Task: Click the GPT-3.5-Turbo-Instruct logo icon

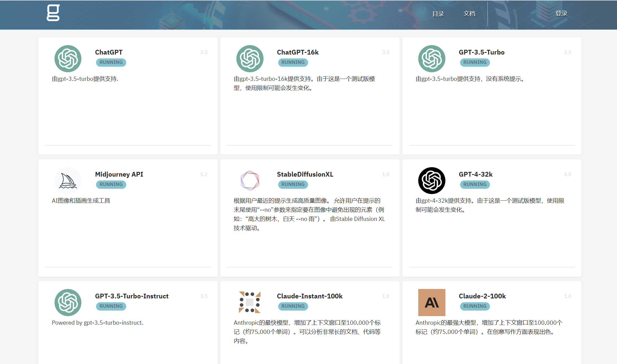Action: [68, 302]
